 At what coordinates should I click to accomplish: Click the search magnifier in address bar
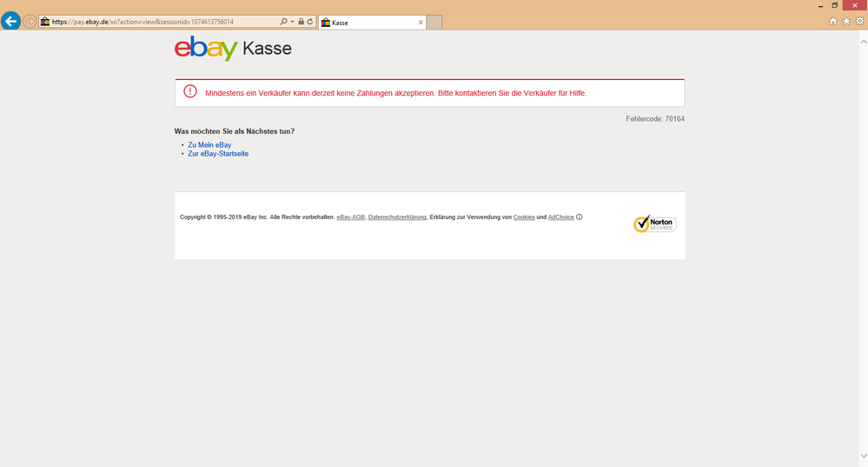pos(283,22)
